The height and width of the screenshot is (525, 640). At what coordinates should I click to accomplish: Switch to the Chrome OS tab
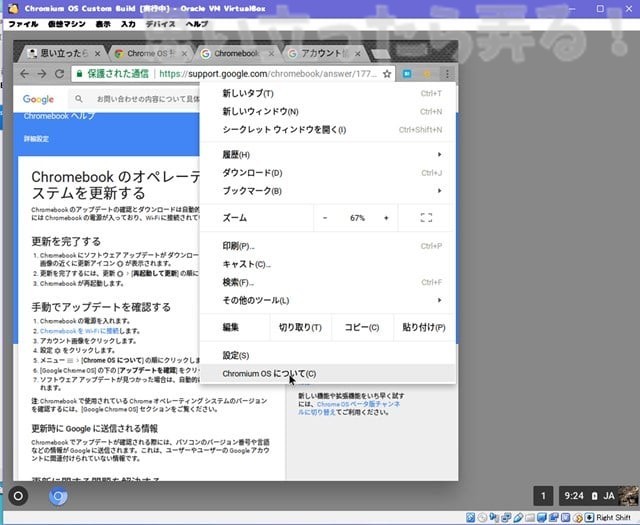pos(149,53)
